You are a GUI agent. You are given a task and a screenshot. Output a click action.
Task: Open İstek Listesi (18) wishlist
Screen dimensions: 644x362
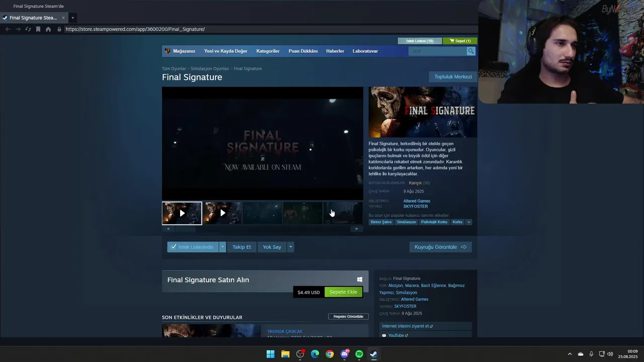(x=420, y=41)
